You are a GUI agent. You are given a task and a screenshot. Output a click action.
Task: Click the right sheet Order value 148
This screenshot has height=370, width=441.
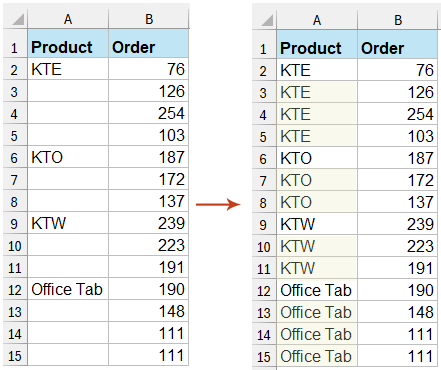(x=397, y=312)
